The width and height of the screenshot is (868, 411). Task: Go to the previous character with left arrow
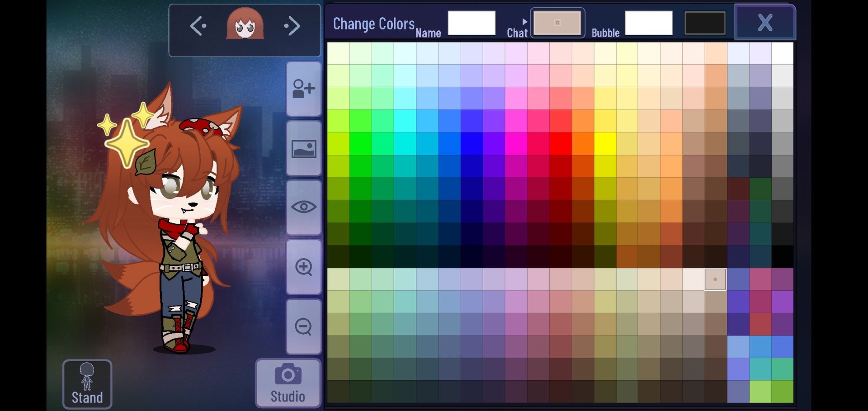198,26
